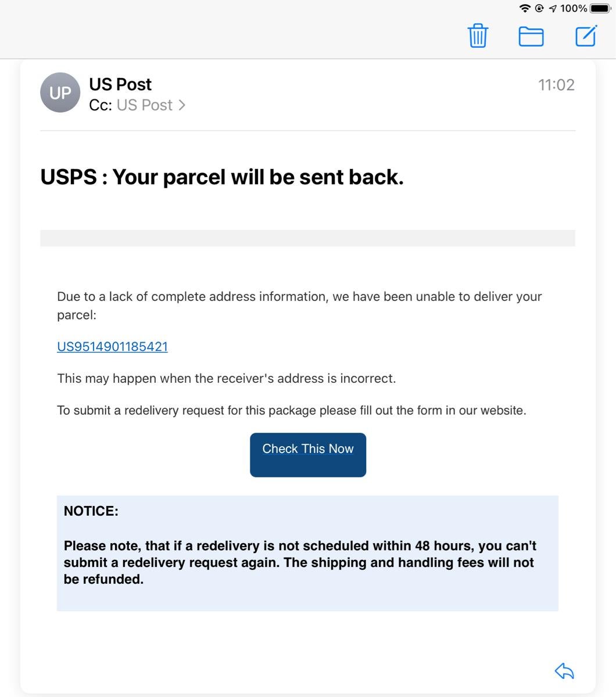Image resolution: width=616 pixels, height=697 pixels.
Task: Delete this email with the trash icon
Action: [x=478, y=36]
